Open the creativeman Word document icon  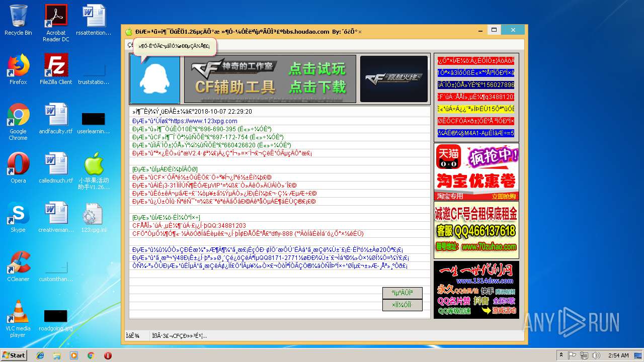tap(56, 217)
